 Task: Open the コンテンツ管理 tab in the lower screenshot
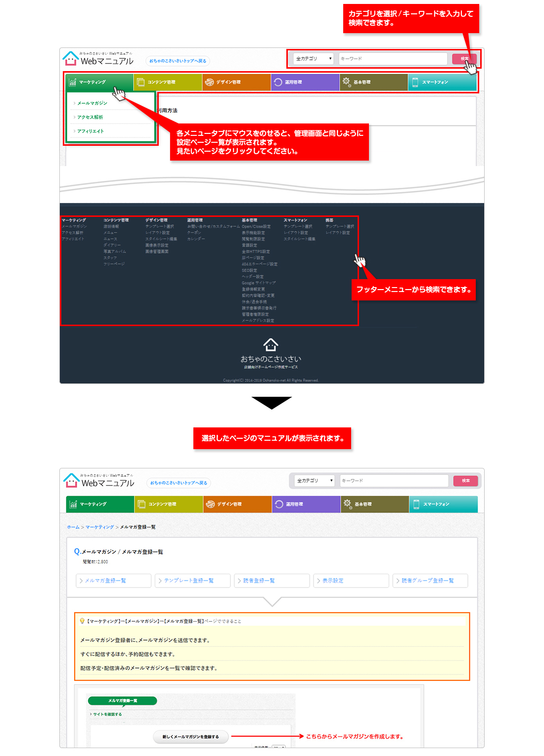click(169, 504)
